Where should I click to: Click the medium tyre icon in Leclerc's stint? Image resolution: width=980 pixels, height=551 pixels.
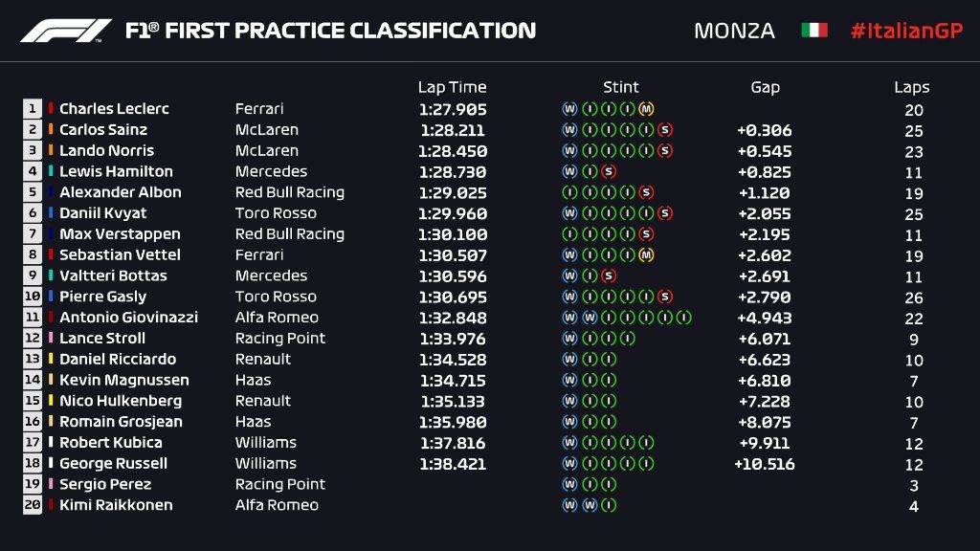click(646, 109)
